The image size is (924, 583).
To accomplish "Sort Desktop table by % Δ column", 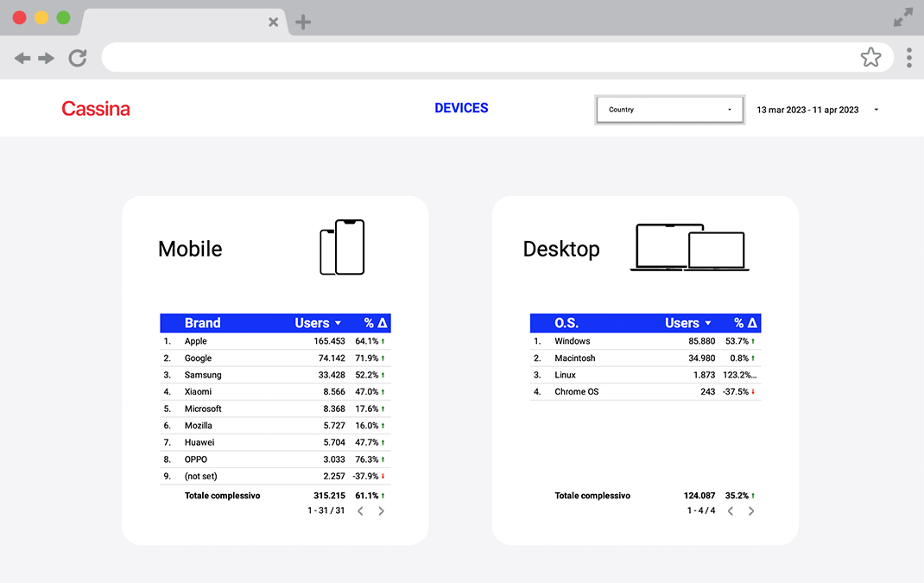I will coord(745,323).
